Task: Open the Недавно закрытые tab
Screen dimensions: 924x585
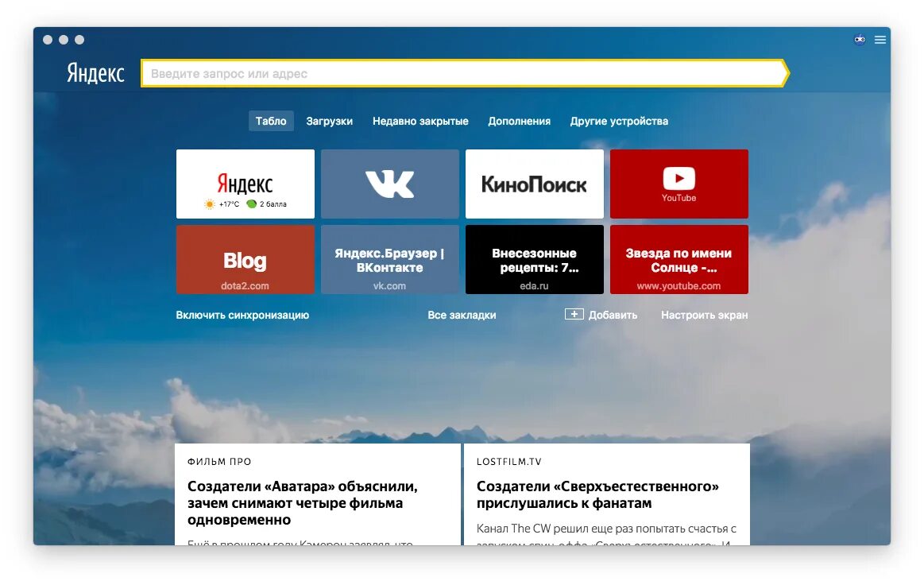Action: [419, 121]
